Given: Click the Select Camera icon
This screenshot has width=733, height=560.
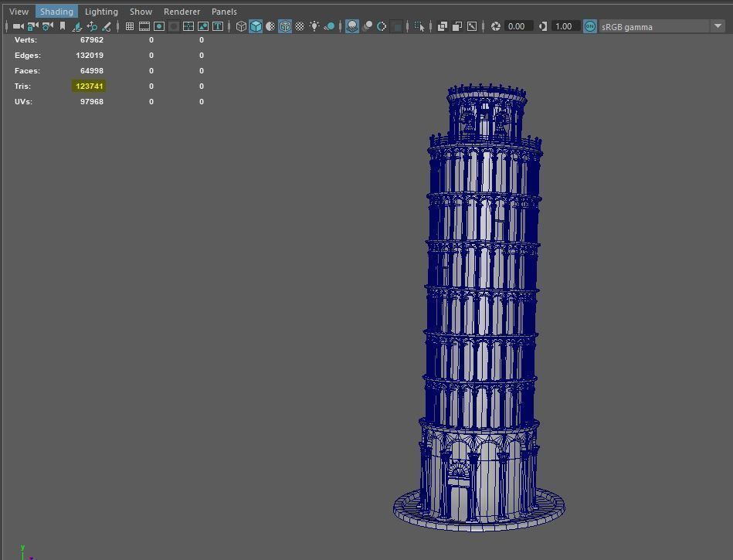Looking at the screenshot, I should click(x=18, y=26).
